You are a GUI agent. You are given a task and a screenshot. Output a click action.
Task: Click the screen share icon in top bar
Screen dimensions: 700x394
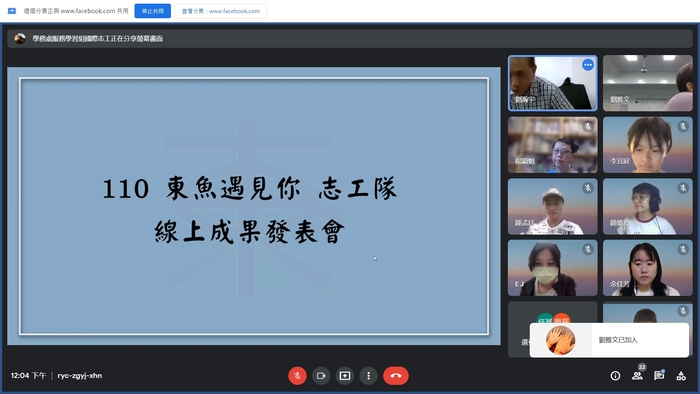[12, 11]
